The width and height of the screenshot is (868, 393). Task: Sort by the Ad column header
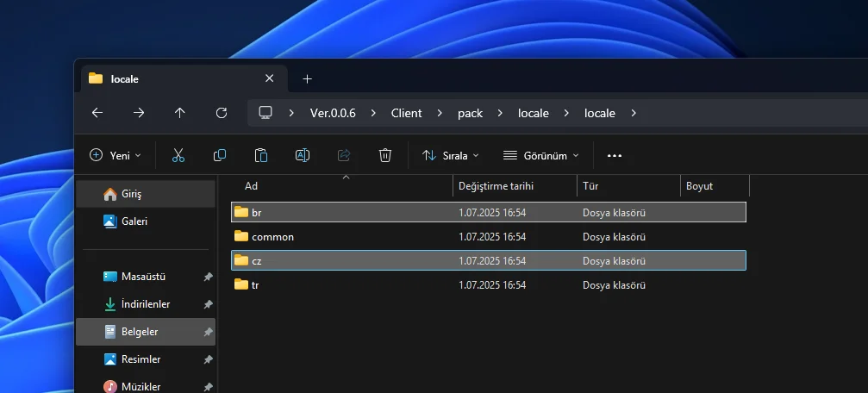tap(341, 186)
